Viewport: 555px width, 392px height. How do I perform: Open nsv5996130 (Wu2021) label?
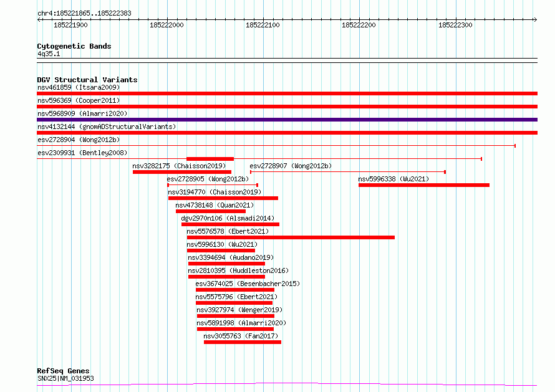click(222, 244)
